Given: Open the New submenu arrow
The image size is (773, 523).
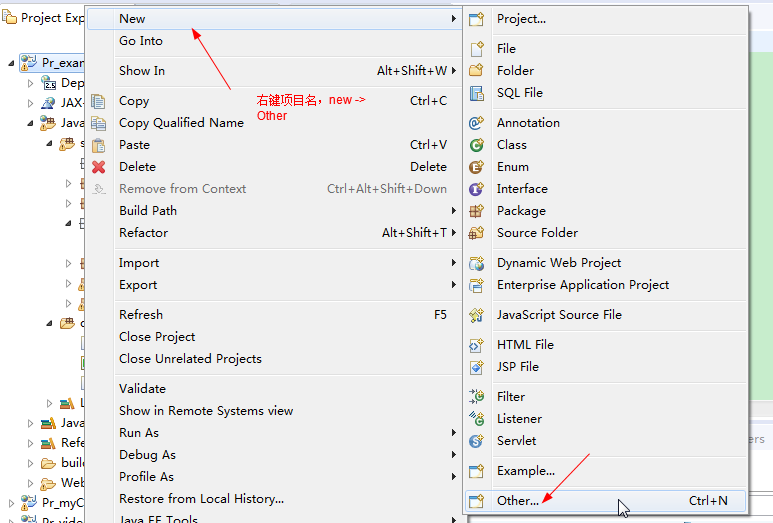Looking at the screenshot, I should (x=454, y=19).
